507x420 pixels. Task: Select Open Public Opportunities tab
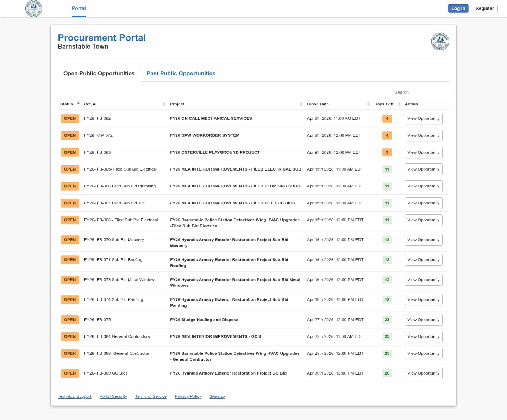click(x=99, y=74)
